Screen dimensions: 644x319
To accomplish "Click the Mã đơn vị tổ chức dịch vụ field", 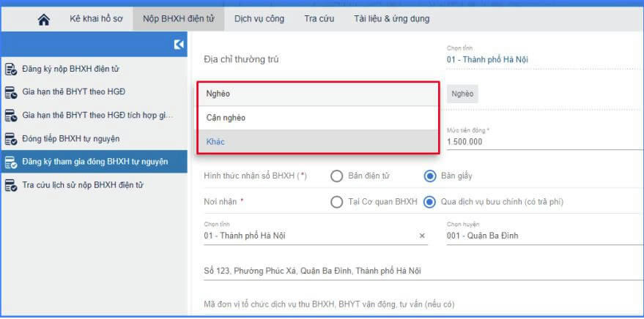I will 424,305.
